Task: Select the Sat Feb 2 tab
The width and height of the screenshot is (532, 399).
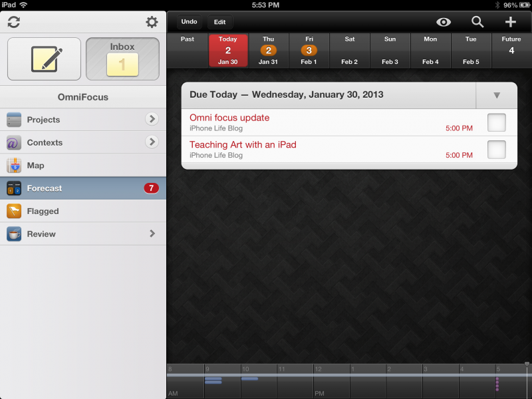Action: click(x=350, y=51)
